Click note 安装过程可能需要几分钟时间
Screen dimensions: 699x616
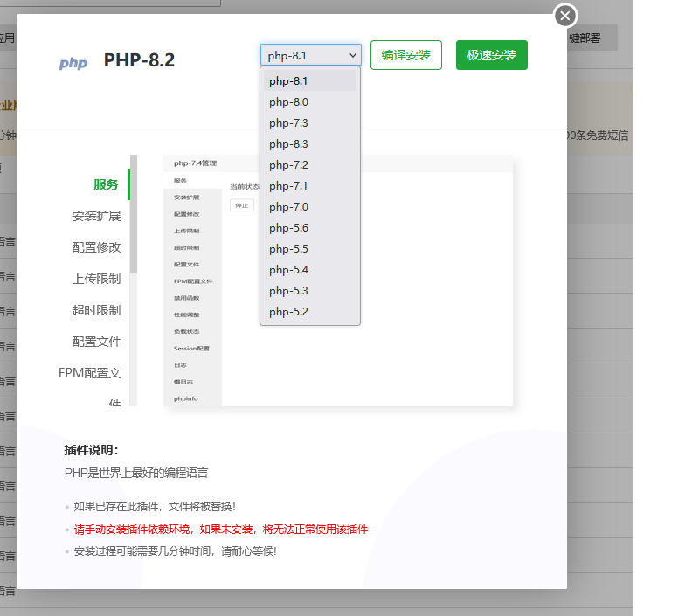point(176,551)
